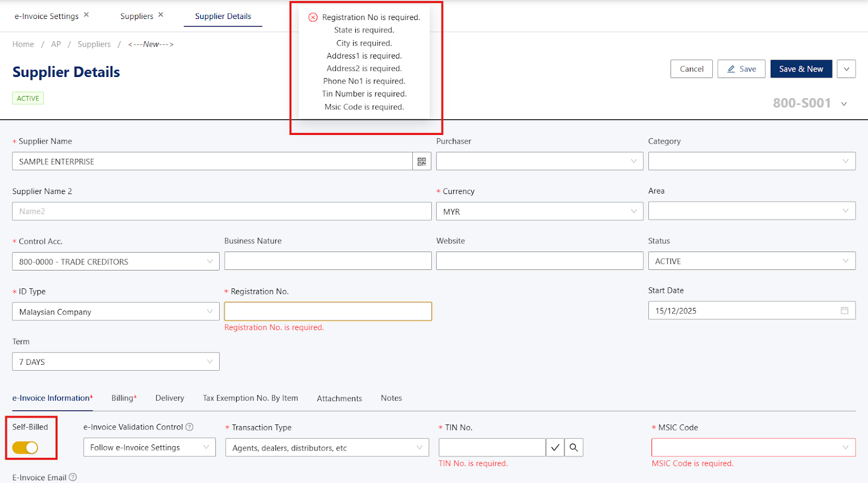The image size is (868, 483).
Task: Close the e-Invoice Settings tab
Action: [86, 15]
